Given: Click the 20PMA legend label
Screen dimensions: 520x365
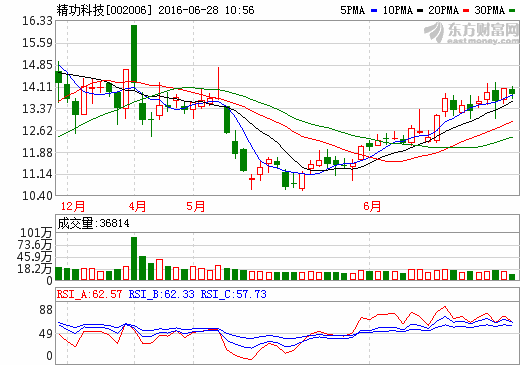Looking at the screenshot, I should point(443,10).
